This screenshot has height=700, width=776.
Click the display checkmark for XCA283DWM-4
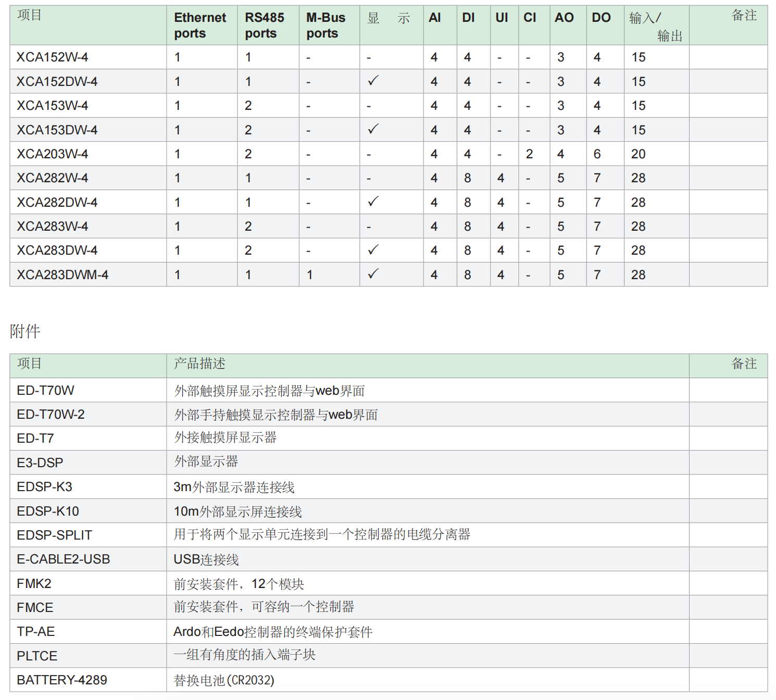[x=373, y=274]
